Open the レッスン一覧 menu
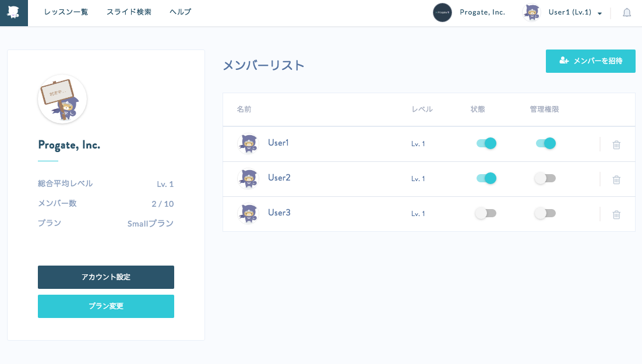Image resolution: width=642 pixels, height=364 pixels. point(66,12)
